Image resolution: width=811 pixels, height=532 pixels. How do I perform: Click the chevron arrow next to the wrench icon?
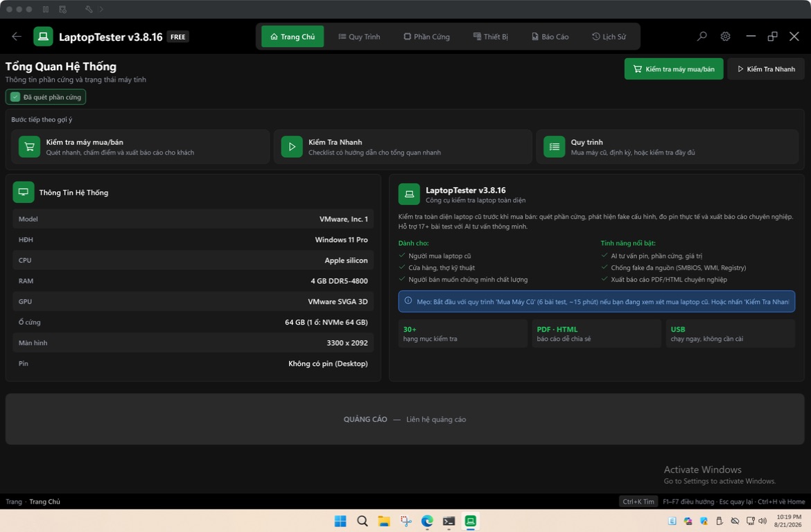click(x=101, y=9)
